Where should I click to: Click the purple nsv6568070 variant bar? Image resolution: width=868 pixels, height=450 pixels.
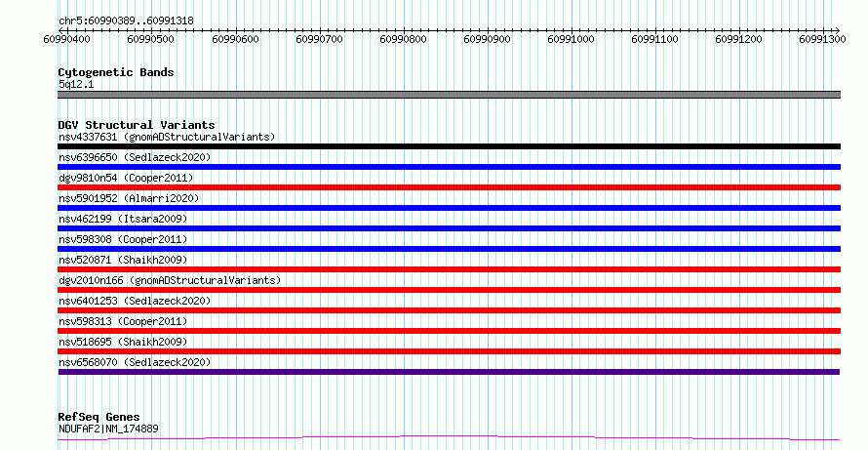449,372
